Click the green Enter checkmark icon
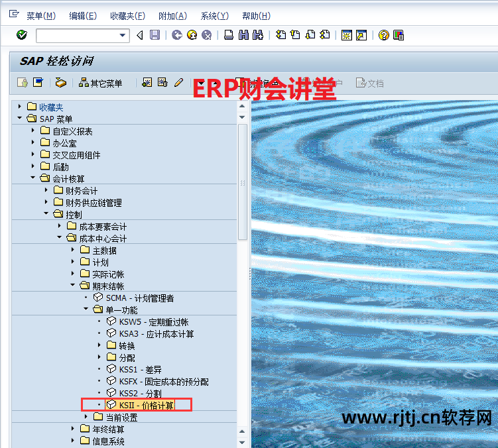The height and width of the screenshot is (448, 498). tap(22, 35)
